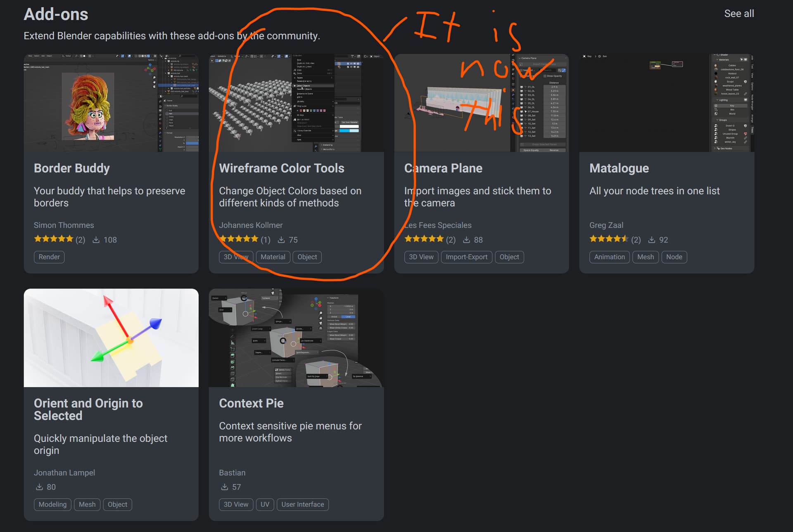Select the Object tag on Orient and Origin

[x=118, y=504]
